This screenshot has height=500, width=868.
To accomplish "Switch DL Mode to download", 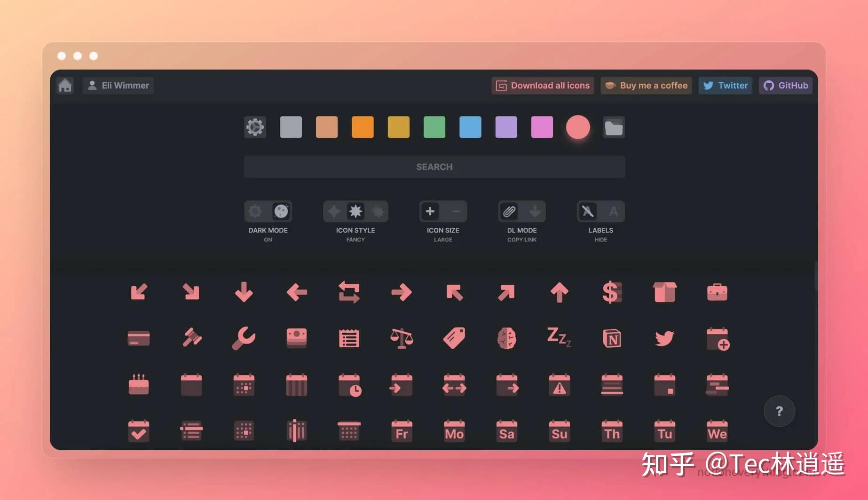I will pos(535,211).
